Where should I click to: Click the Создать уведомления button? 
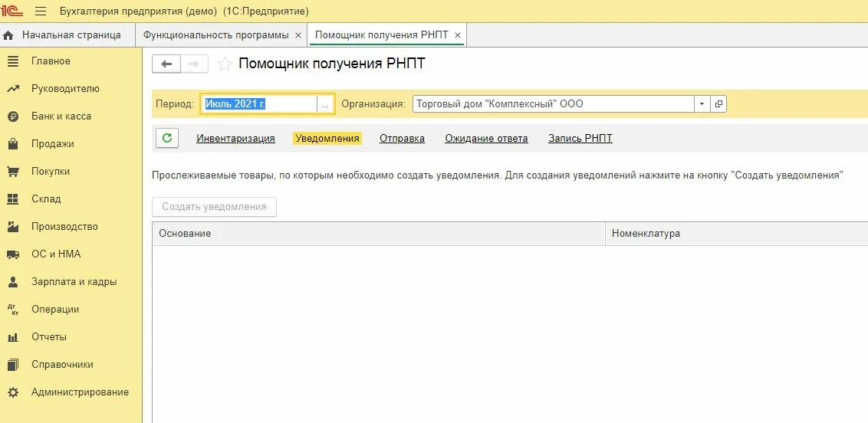tap(214, 207)
